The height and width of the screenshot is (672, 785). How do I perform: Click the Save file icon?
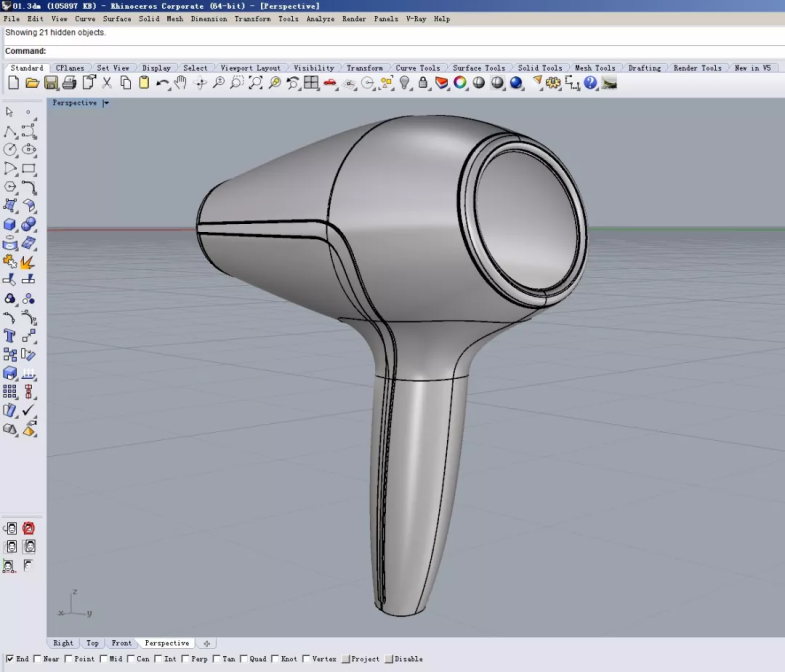(x=50, y=83)
